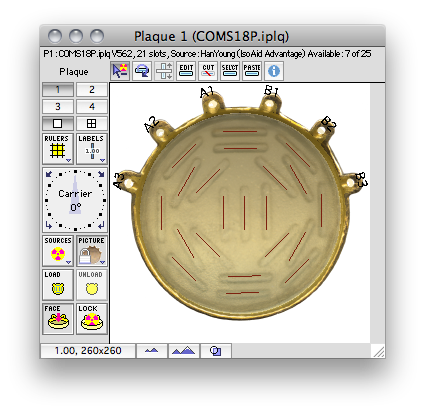Toggle the FACE view button

[x=58, y=319]
